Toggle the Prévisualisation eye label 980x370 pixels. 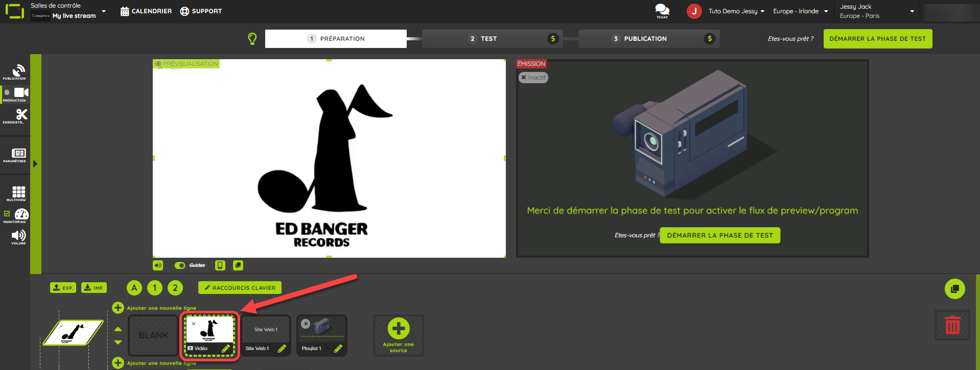pyautogui.click(x=186, y=64)
